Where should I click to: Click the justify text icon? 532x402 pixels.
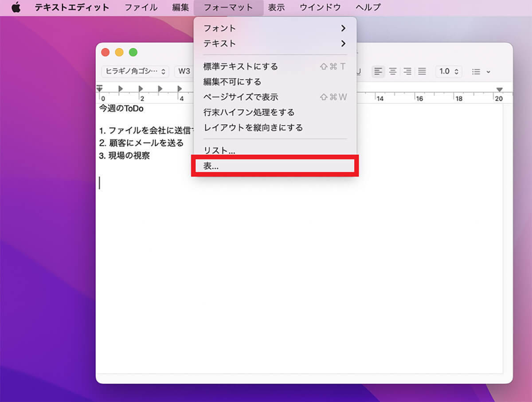tap(422, 71)
